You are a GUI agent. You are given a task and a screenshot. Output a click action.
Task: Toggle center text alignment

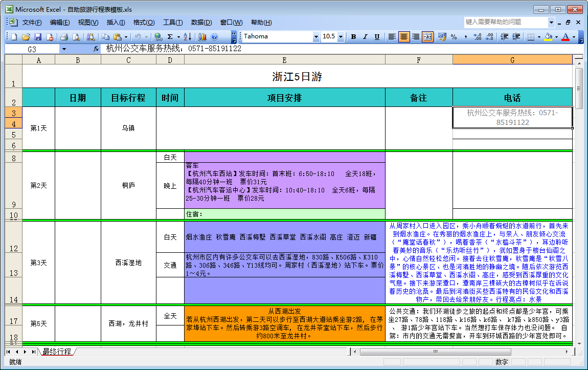[x=404, y=36]
